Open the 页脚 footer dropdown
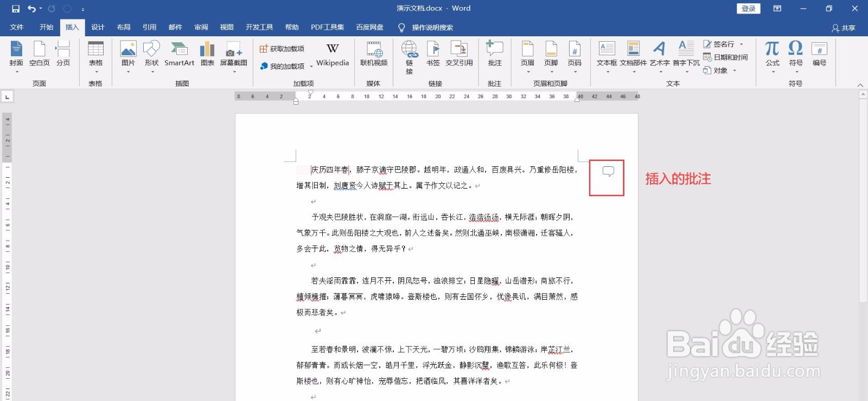 (x=551, y=57)
